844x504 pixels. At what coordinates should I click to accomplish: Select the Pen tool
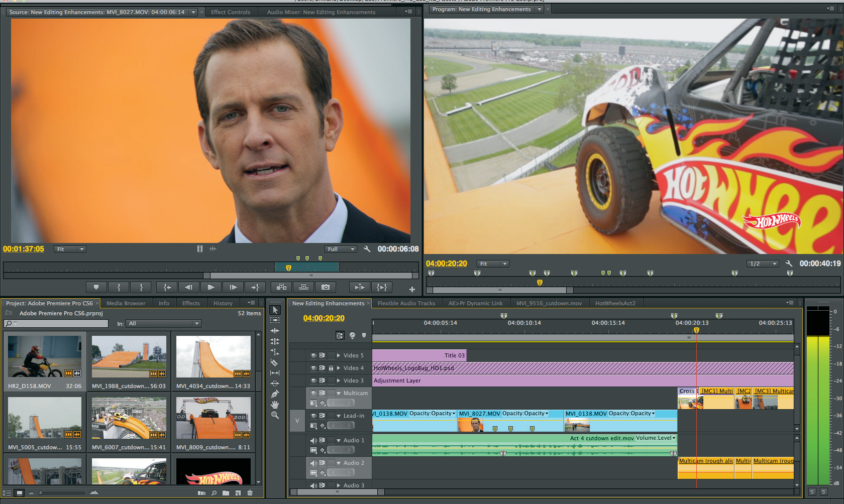pyautogui.click(x=275, y=394)
